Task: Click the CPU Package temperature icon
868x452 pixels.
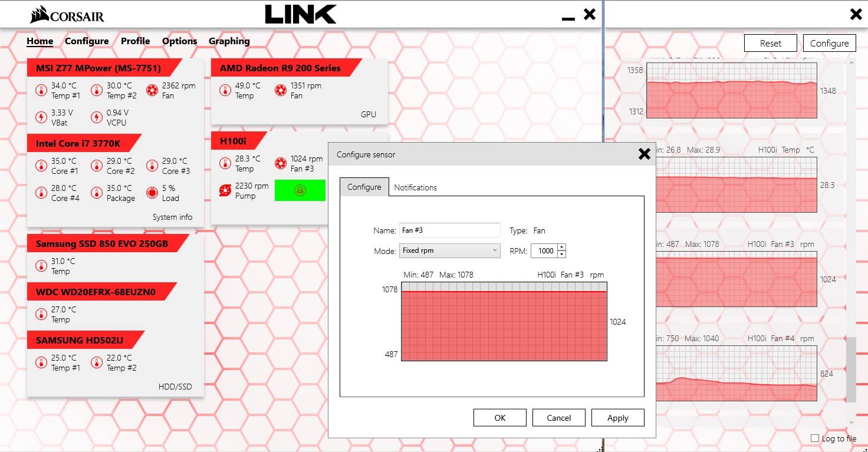Action: coord(97,193)
